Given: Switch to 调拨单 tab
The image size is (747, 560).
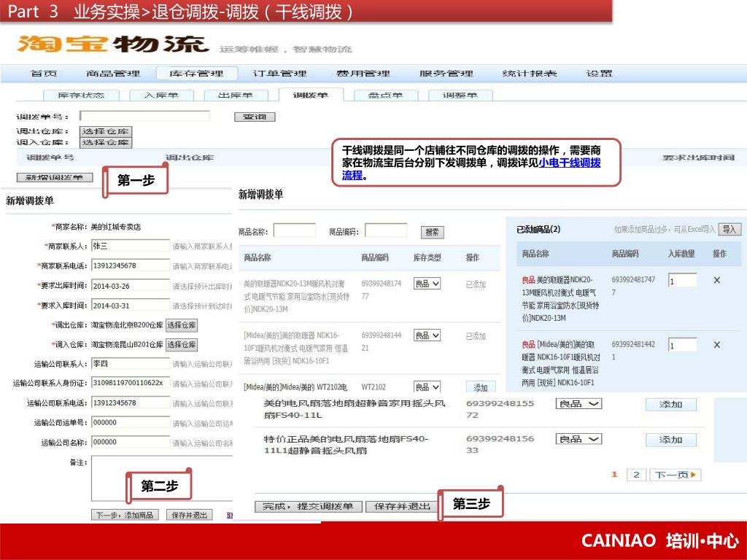Looking at the screenshot, I should click(311, 95).
